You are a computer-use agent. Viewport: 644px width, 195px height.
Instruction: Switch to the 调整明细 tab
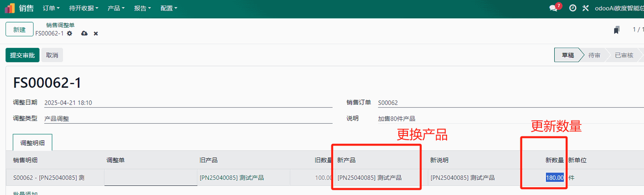(x=33, y=143)
